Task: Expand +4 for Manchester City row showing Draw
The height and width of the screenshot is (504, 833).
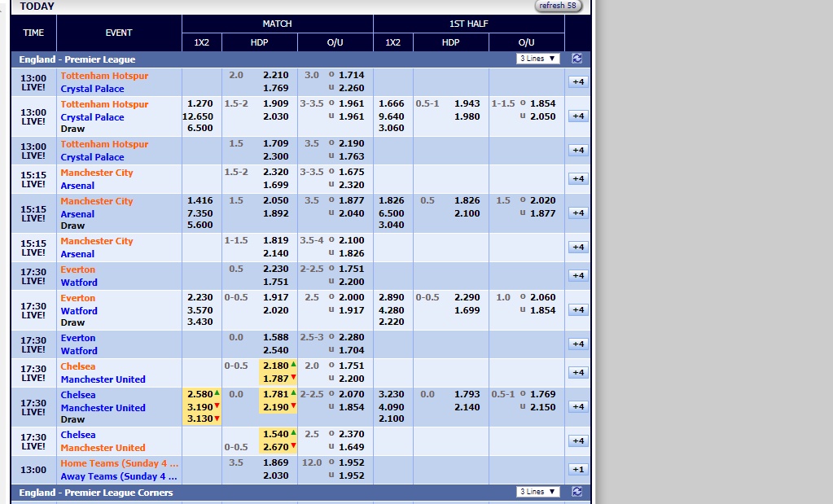Action: pos(578,213)
